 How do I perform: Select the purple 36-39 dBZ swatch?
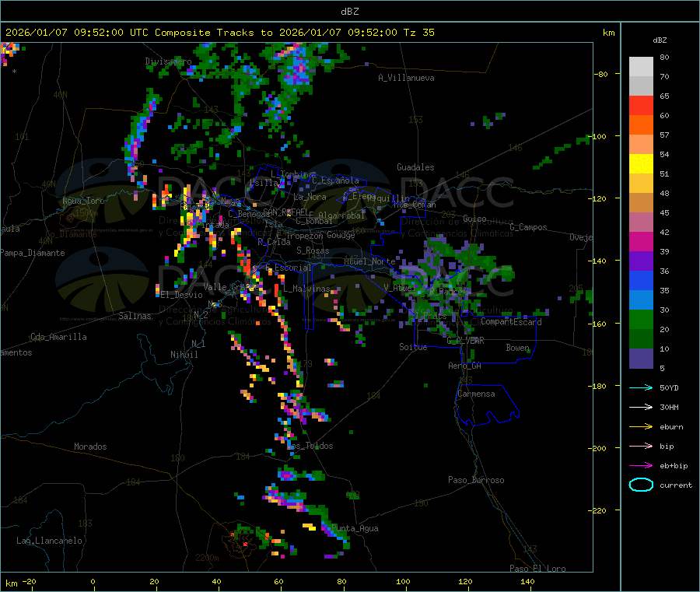(x=641, y=261)
